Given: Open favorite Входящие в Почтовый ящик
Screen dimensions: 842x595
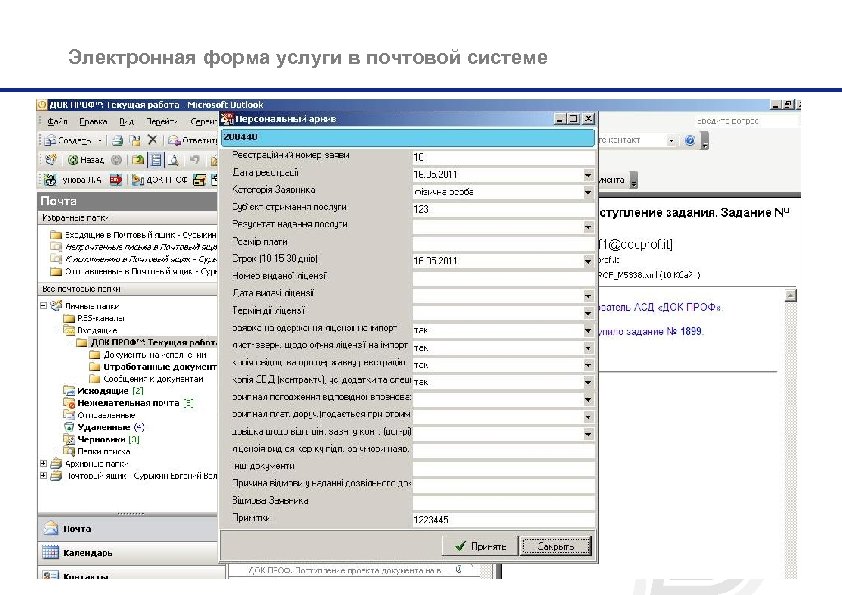Looking at the screenshot, I should click(134, 235).
